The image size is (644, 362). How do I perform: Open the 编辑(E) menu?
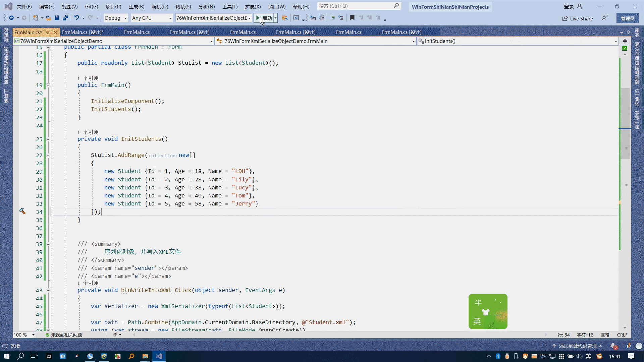click(47, 7)
